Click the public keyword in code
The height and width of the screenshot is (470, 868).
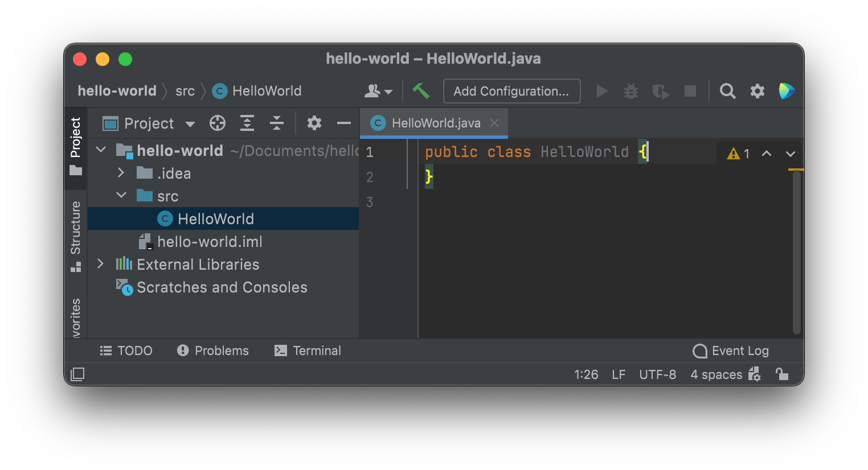click(451, 152)
